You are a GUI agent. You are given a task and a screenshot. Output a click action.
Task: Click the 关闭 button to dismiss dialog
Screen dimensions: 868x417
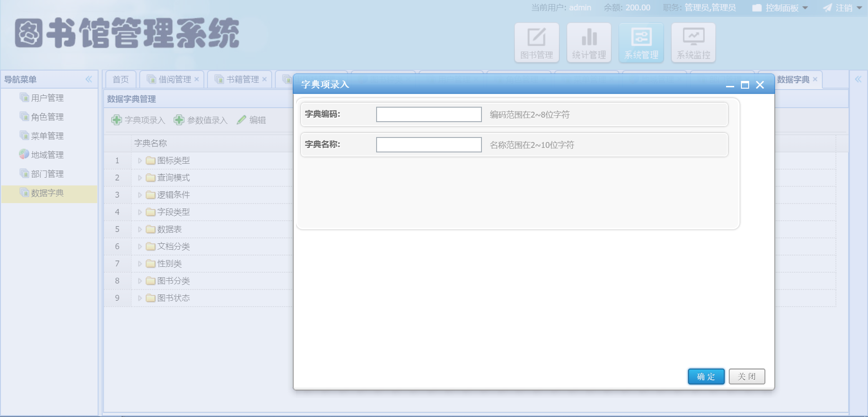(746, 376)
